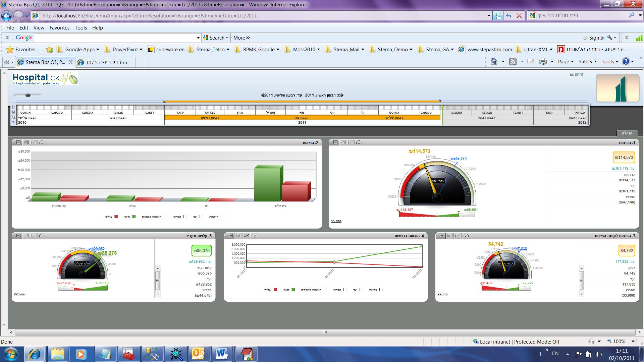Viewport: 644px width, 362px height.
Task: Show bar chart view in panel 5
Action: click(x=26, y=236)
